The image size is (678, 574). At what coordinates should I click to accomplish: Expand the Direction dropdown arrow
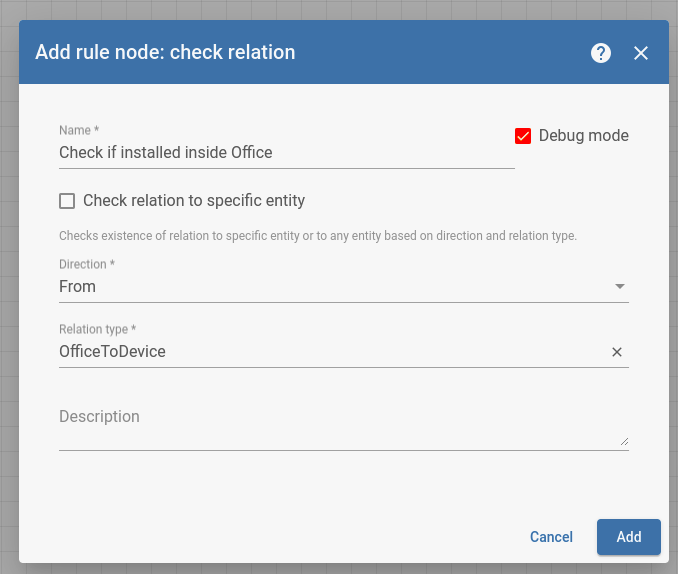620,286
